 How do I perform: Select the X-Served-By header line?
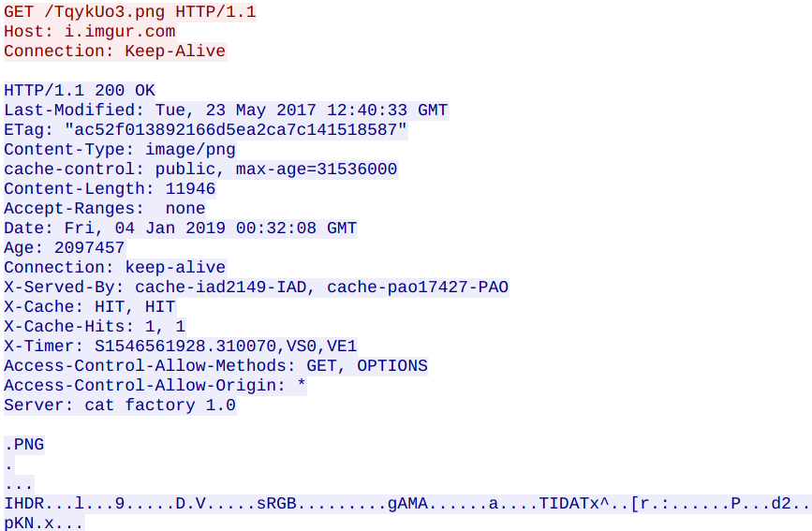(x=256, y=288)
